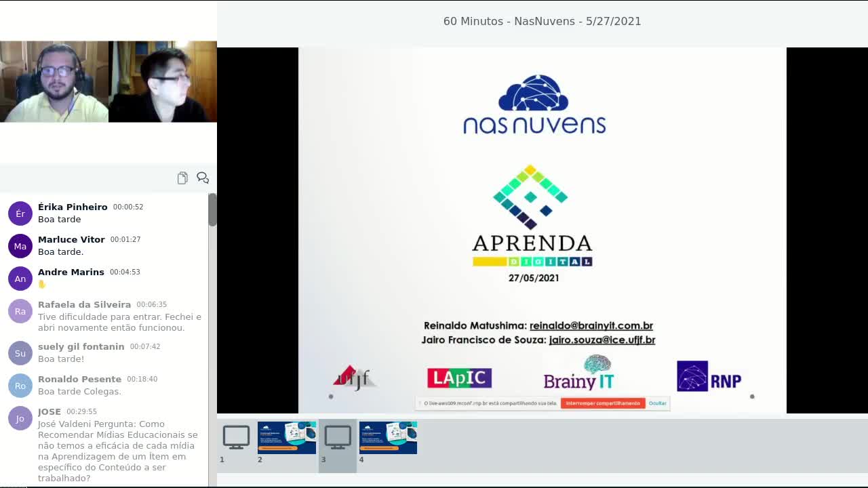The width and height of the screenshot is (868, 488).
Task: Click the Andre Marins avatar
Action: click(x=20, y=279)
